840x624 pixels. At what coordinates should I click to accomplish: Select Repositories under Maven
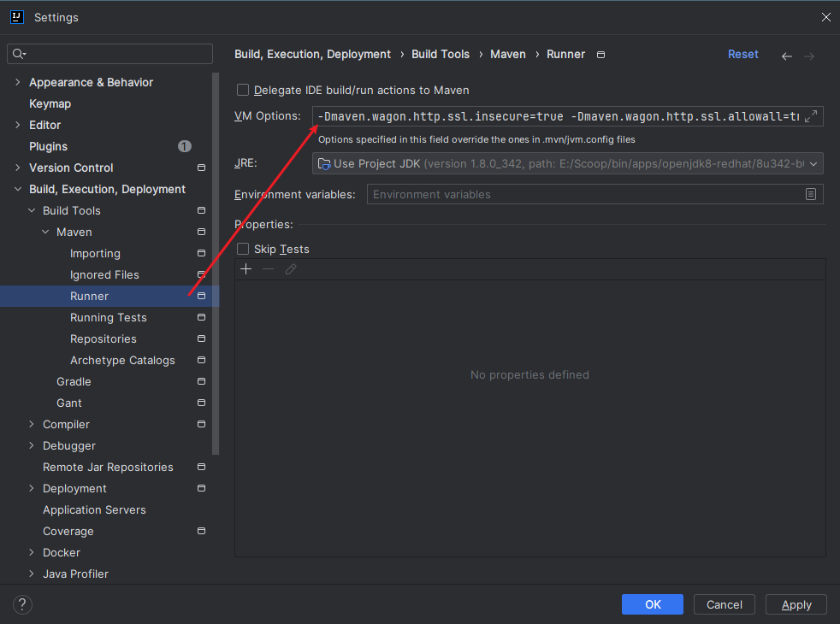[103, 338]
